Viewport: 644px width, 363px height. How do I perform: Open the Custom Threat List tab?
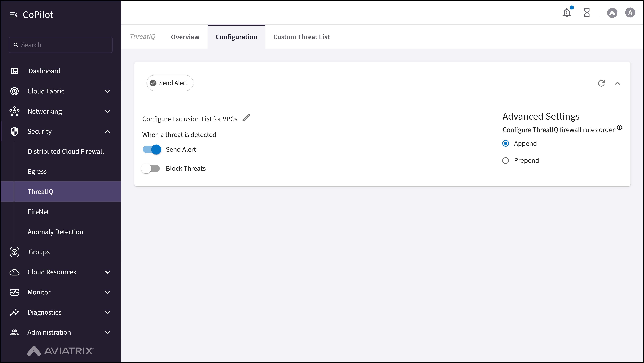[x=301, y=37]
